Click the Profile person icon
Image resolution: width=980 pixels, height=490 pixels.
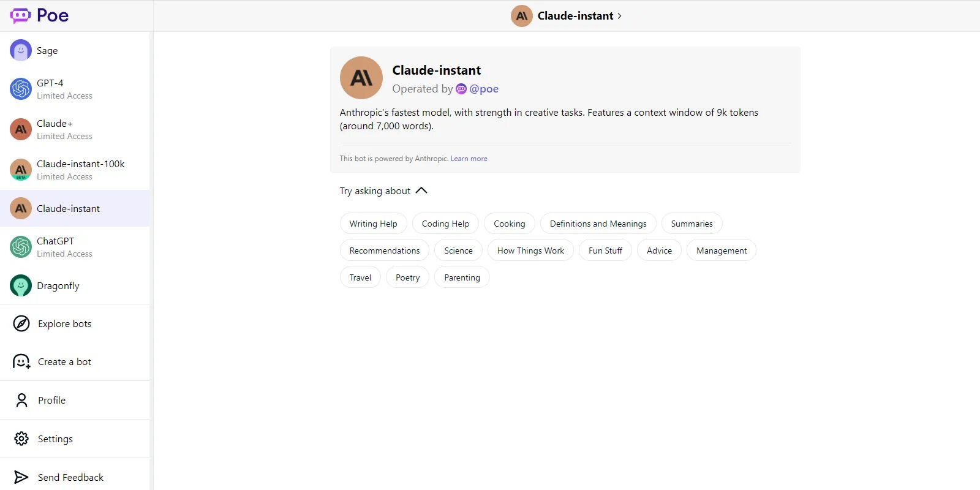coord(21,400)
